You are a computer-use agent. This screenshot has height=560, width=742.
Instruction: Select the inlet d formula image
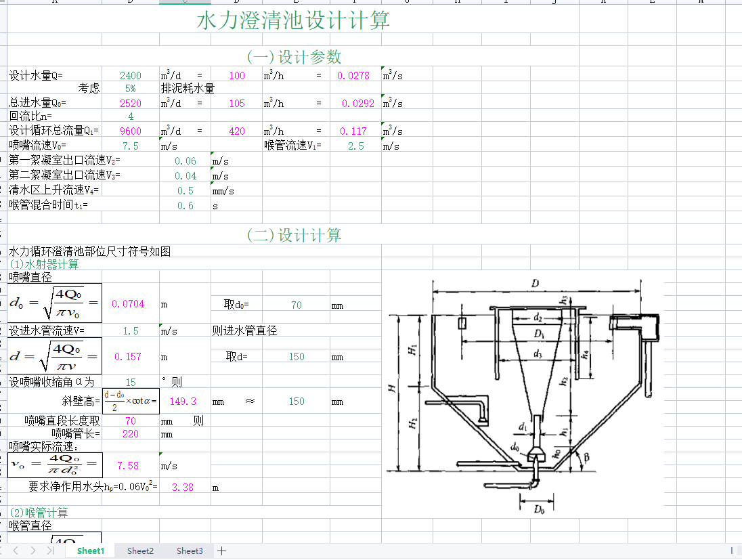tap(55, 356)
